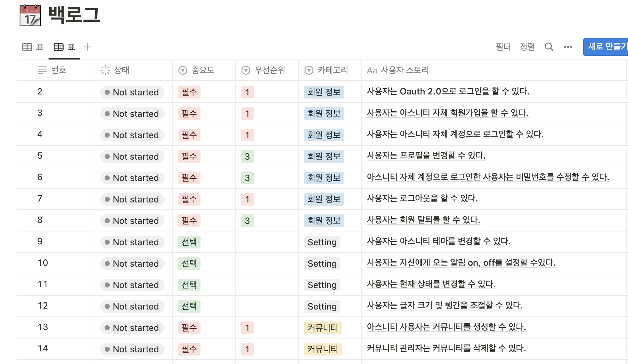Click the 커뮤니티 yellow tag in row 13

(323, 328)
